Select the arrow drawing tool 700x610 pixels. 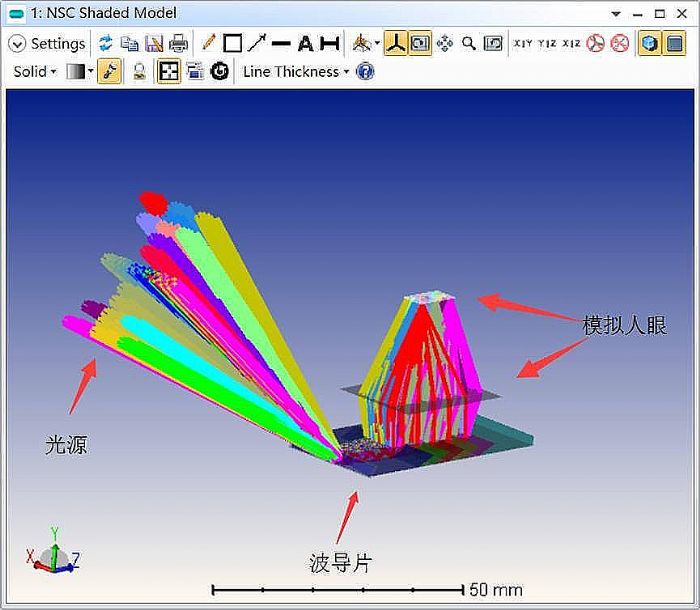click(x=257, y=43)
